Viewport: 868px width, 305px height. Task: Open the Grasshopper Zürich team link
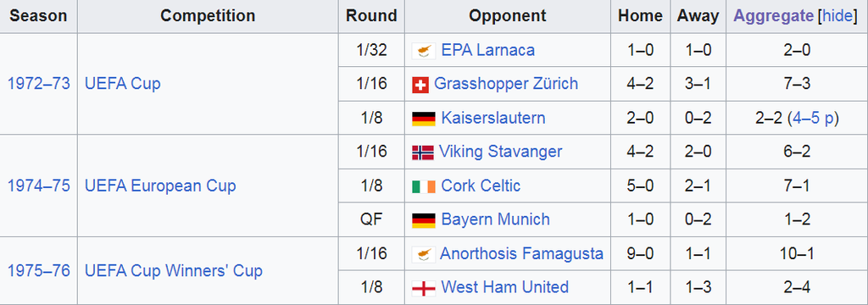tap(506, 84)
